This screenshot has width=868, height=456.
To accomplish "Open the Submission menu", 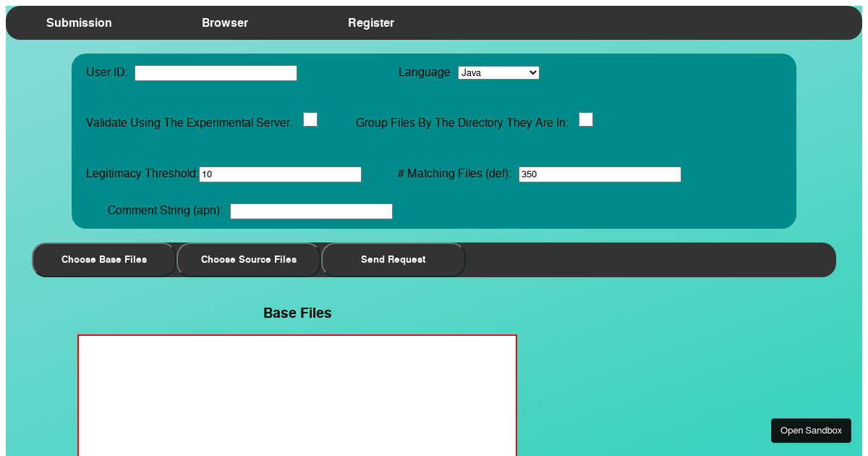I will (79, 22).
